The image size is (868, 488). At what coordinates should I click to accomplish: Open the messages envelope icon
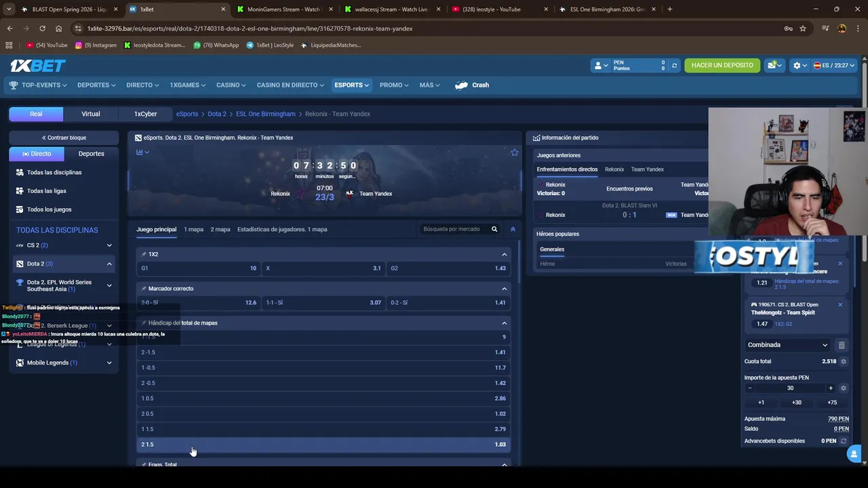[x=774, y=65]
